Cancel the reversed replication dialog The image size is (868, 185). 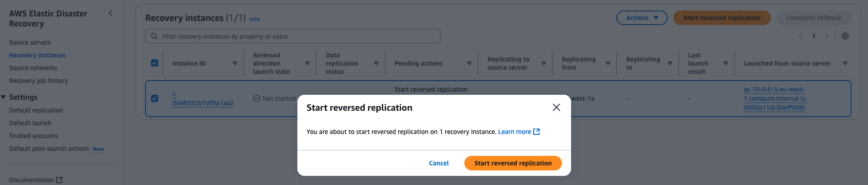pyautogui.click(x=439, y=163)
